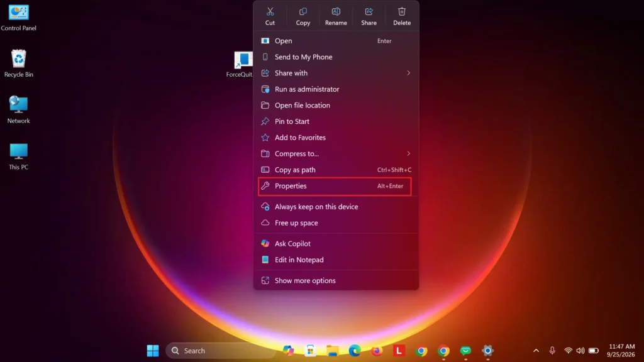644x362 pixels.
Task: Choose Edit in Notepad
Action: [x=335, y=260]
